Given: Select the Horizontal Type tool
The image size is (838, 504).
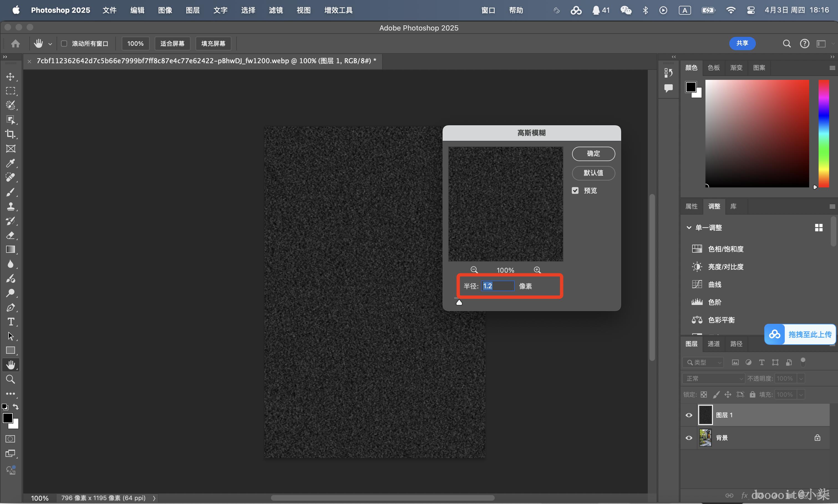Looking at the screenshot, I should 11,322.
